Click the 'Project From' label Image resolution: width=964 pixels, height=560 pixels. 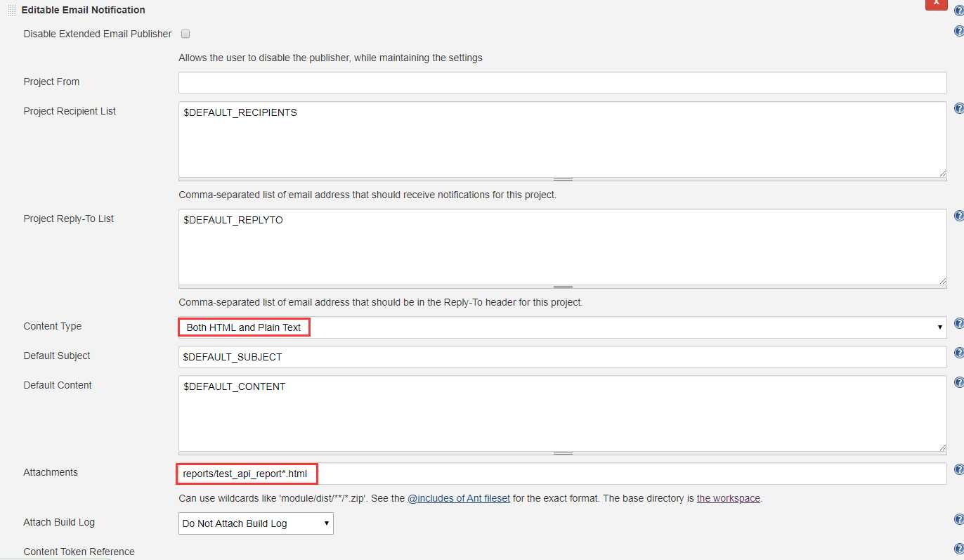coord(51,82)
